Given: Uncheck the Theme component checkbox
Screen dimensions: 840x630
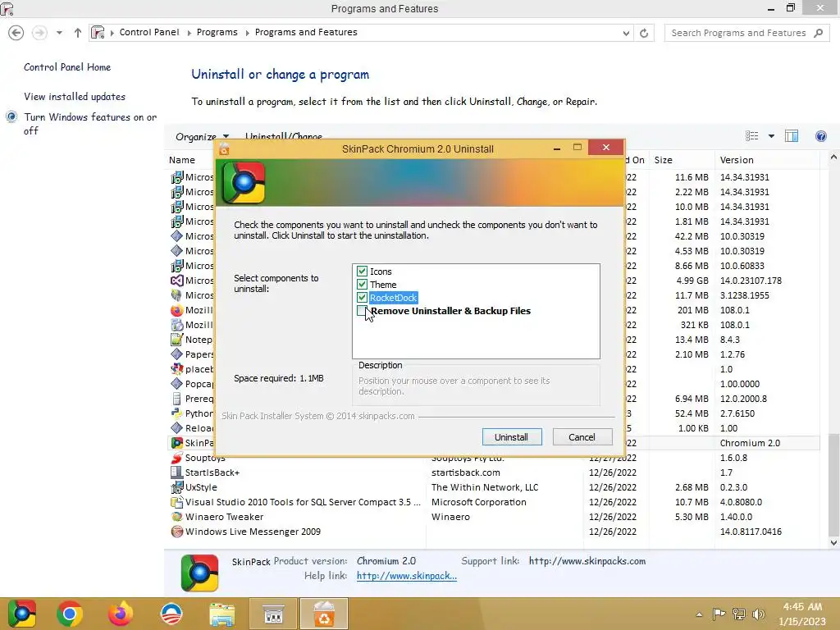Looking at the screenshot, I should click(362, 285).
